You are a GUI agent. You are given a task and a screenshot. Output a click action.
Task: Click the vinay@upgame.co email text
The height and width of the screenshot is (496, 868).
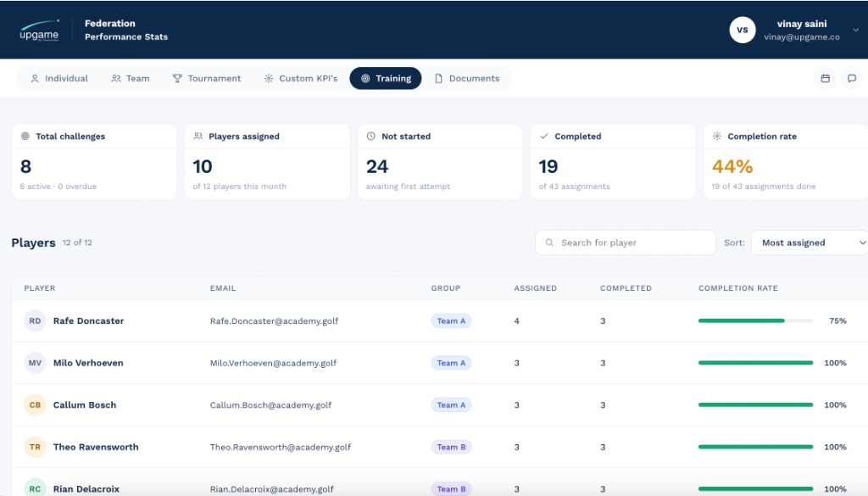(802, 37)
